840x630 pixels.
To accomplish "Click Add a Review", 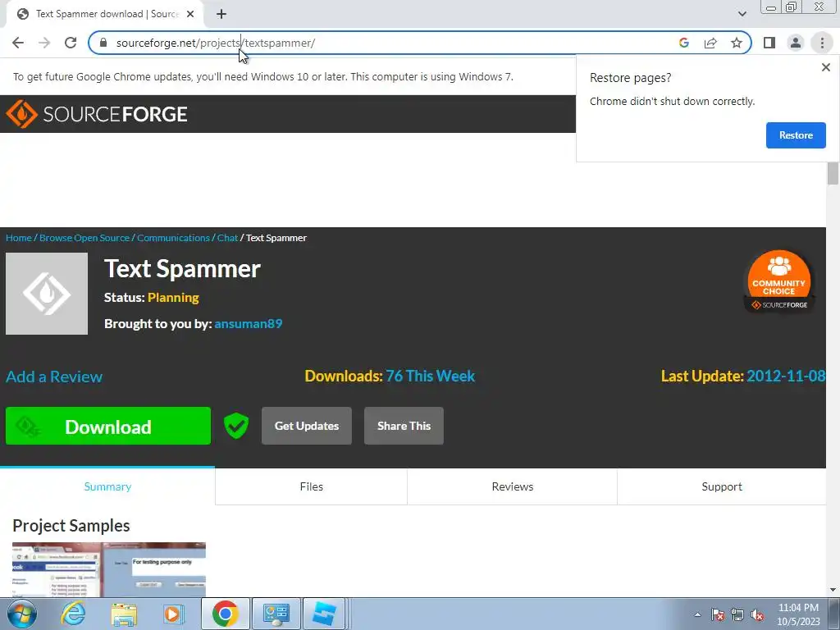I will click(54, 377).
